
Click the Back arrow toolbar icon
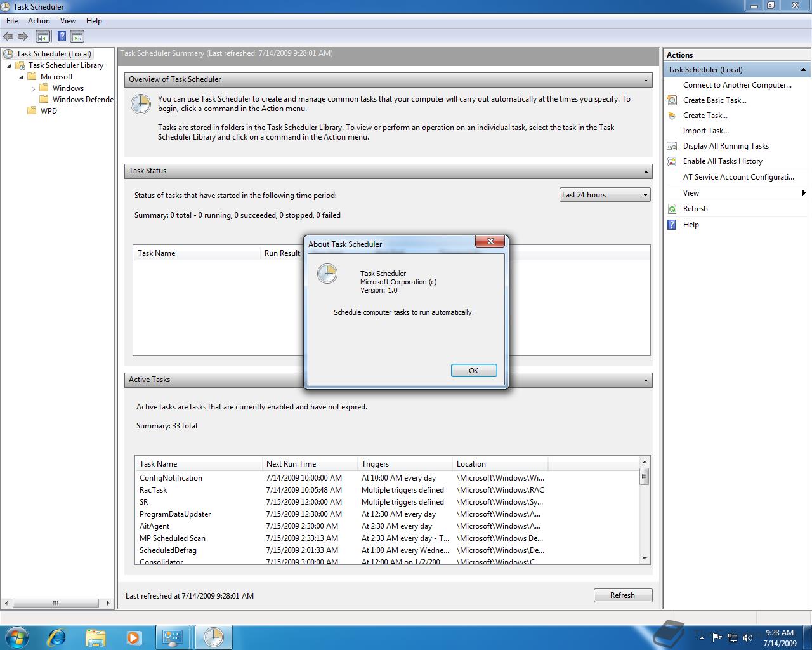8,37
